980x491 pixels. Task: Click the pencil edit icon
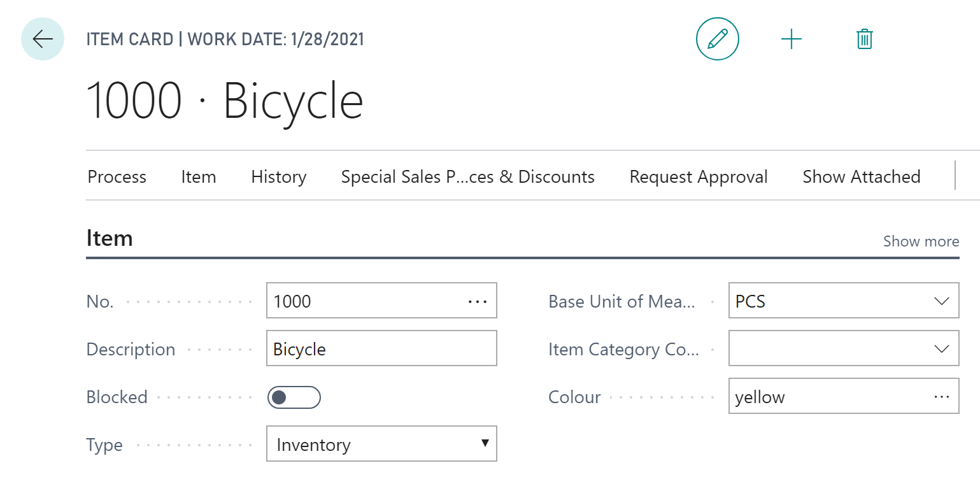(718, 39)
